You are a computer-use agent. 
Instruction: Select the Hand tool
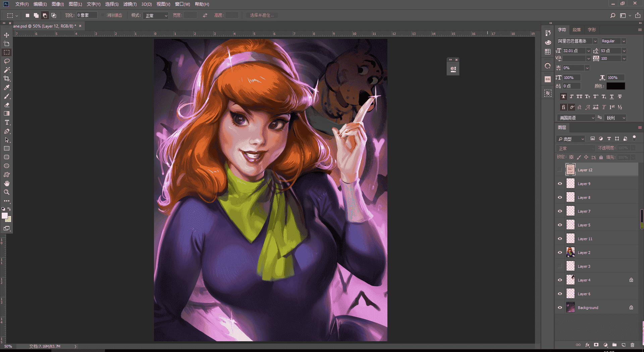click(6, 183)
